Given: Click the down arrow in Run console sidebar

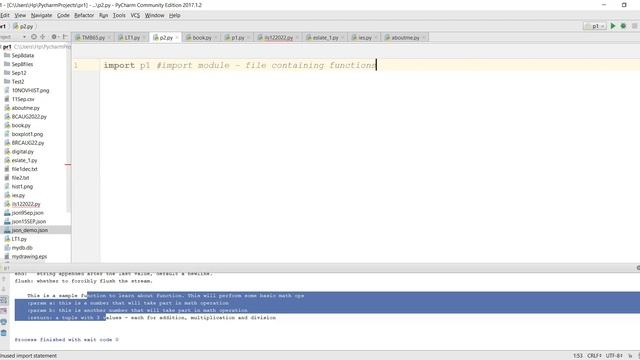Looking at the screenshot, I should (x=4, y=289).
